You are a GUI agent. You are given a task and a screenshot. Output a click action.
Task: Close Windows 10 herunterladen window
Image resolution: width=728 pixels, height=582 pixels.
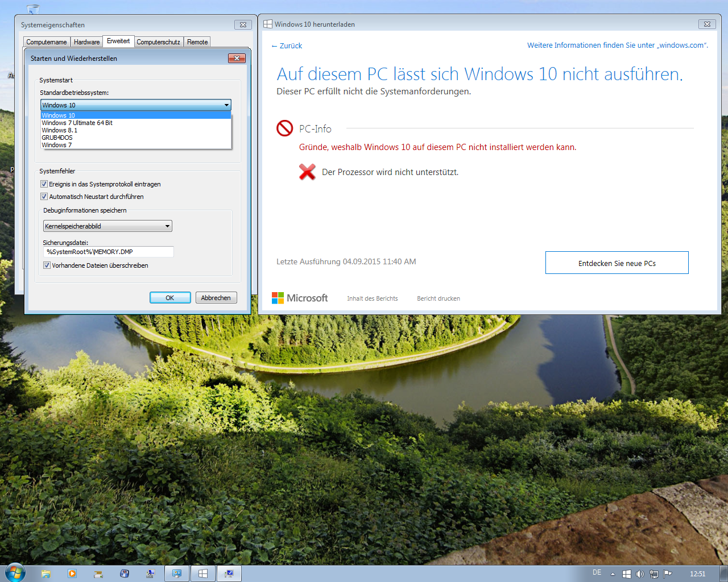(707, 24)
